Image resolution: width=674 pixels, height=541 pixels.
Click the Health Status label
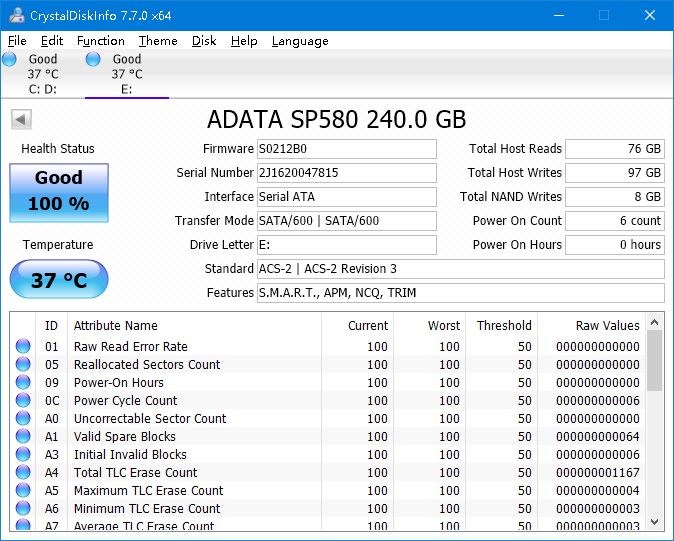click(x=58, y=149)
